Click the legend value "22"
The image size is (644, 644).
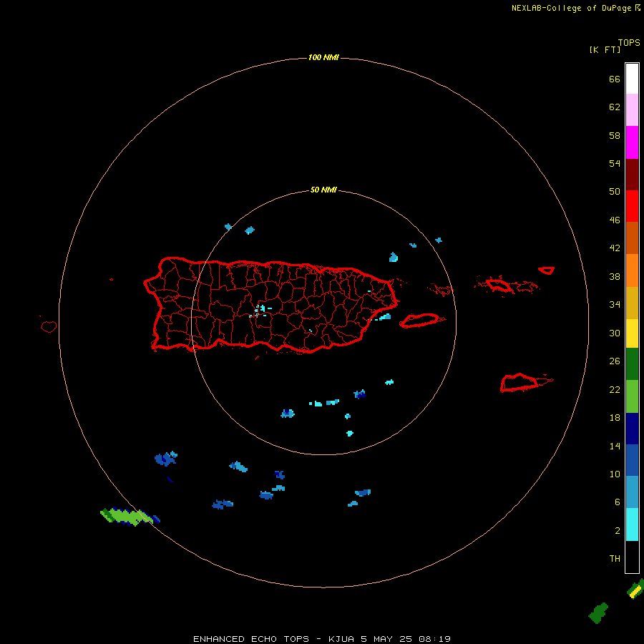point(615,390)
